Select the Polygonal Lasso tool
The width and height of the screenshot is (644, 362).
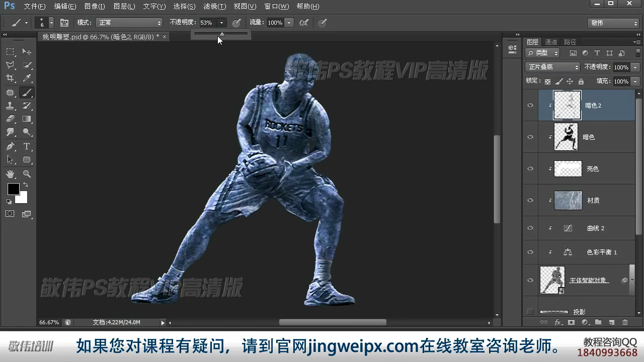[10, 65]
